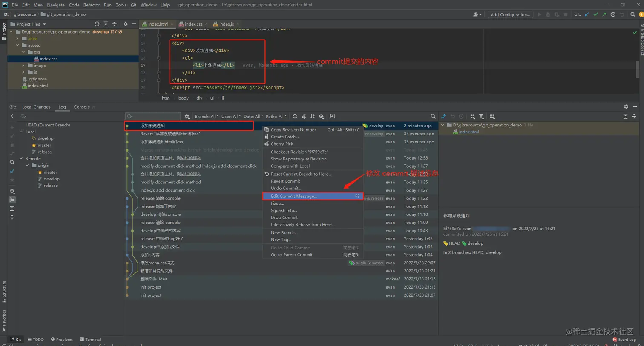Commit changes with the green checkmark icon
Image resolution: width=644 pixels, height=346 pixels.
coord(596,14)
